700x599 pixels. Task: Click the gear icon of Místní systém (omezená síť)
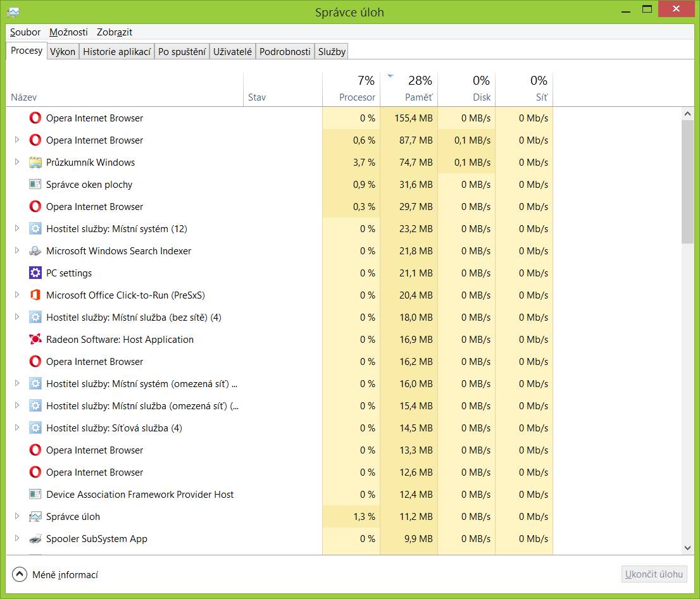click(35, 383)
